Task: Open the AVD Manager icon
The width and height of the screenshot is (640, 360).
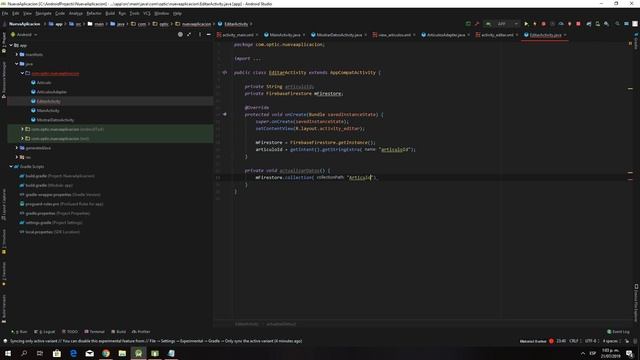Action: pyautogui.click(x=598, y=24)
